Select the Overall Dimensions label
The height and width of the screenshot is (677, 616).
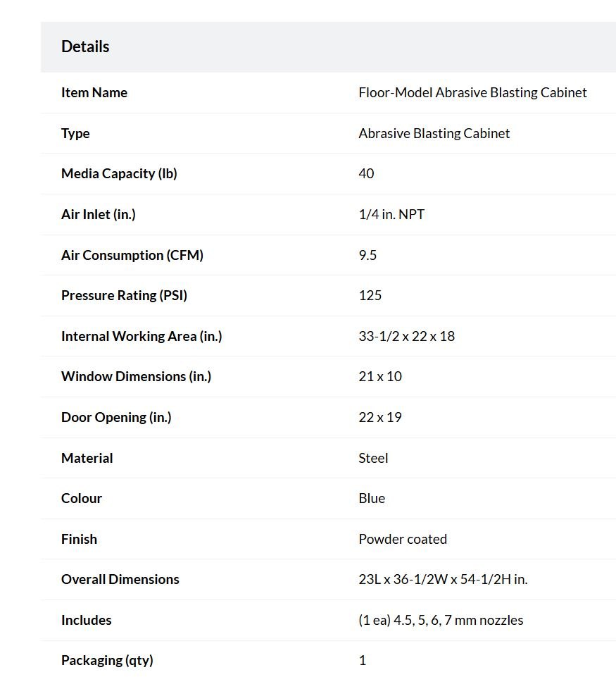(120, 579)
